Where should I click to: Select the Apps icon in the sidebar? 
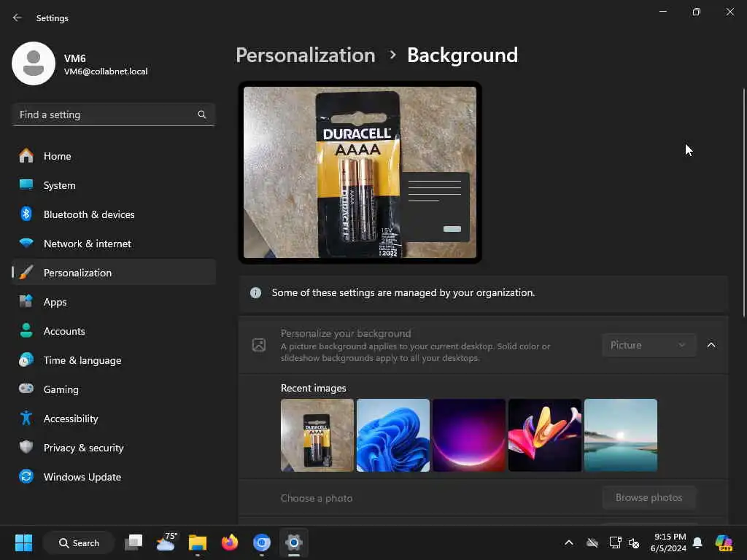(x=26, y=301)
